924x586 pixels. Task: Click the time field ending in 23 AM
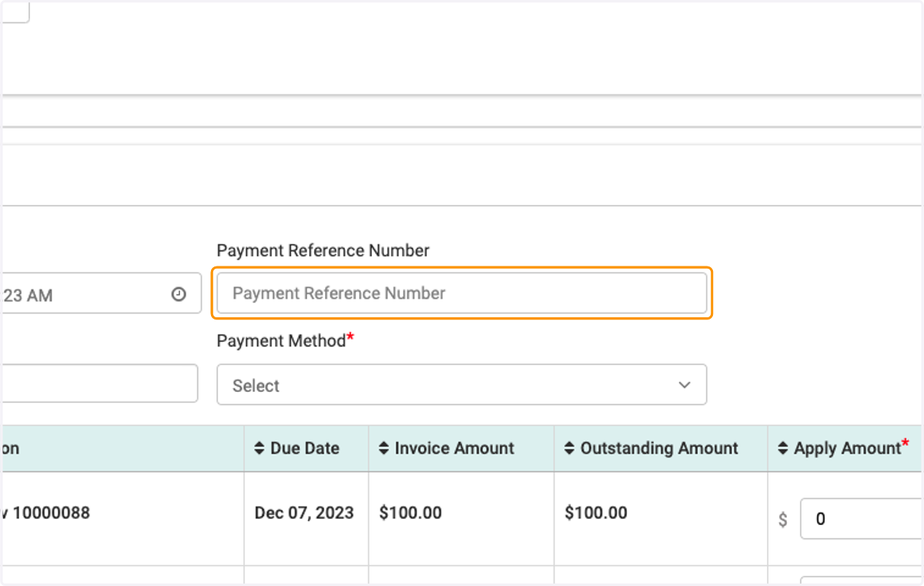coord(100,293)
